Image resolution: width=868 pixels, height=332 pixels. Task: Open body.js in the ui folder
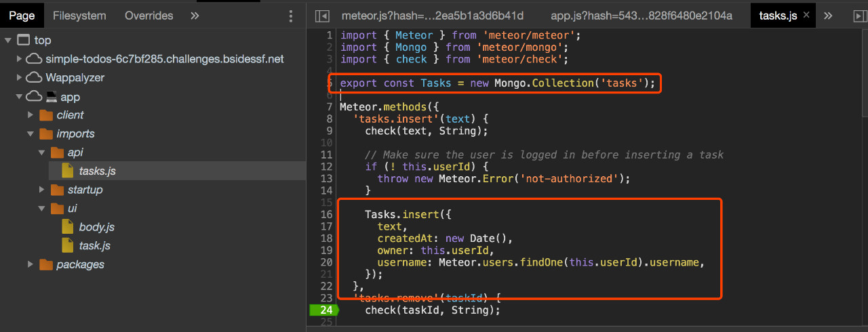pyautogui.click(x=96, y=227)
